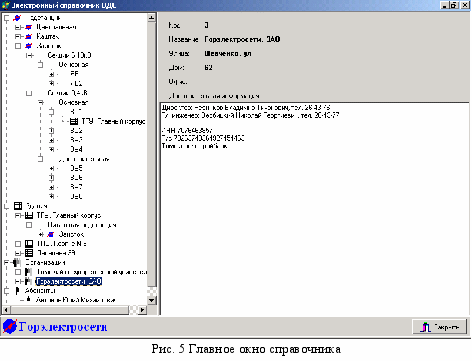
Task: Click the Абоненты flag icon
Action: coord(18,291)
